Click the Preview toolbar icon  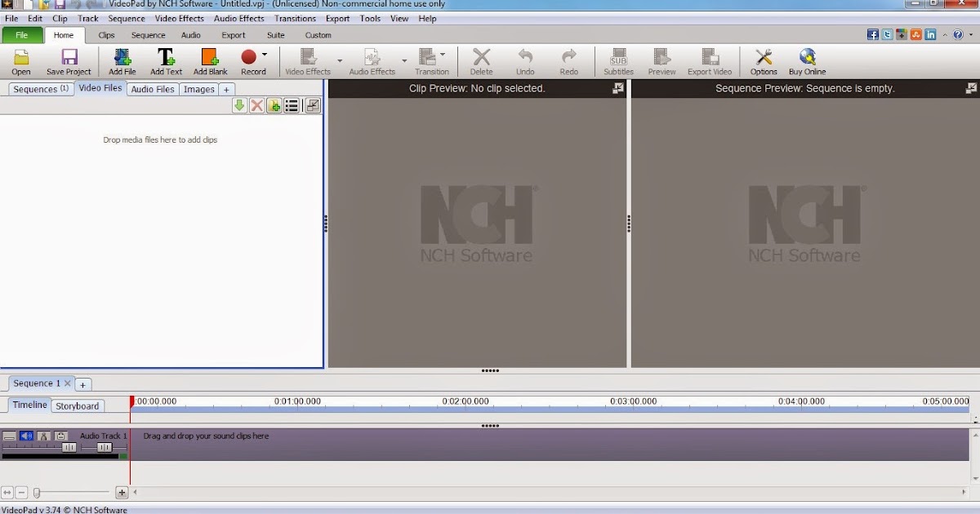tap(661, 62)
